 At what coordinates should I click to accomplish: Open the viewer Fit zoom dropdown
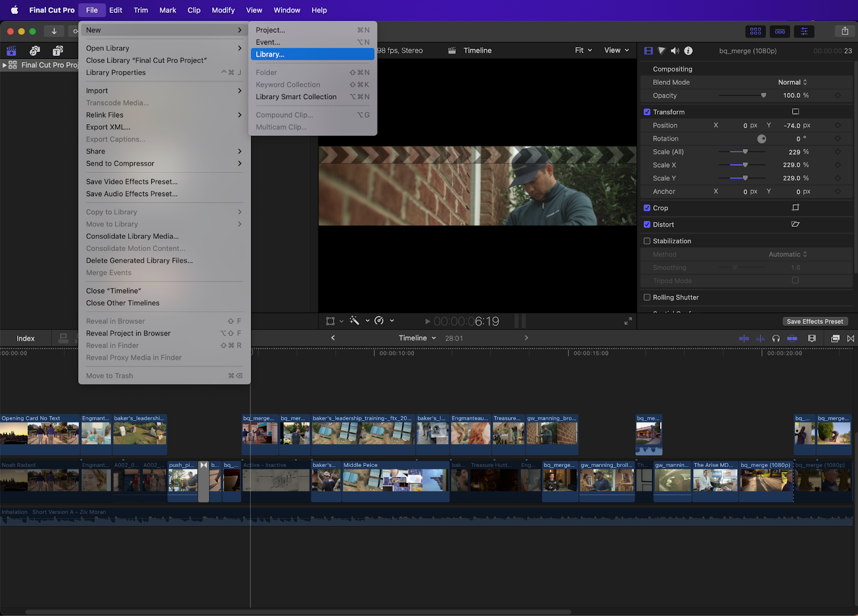click(x=583, y=50)
